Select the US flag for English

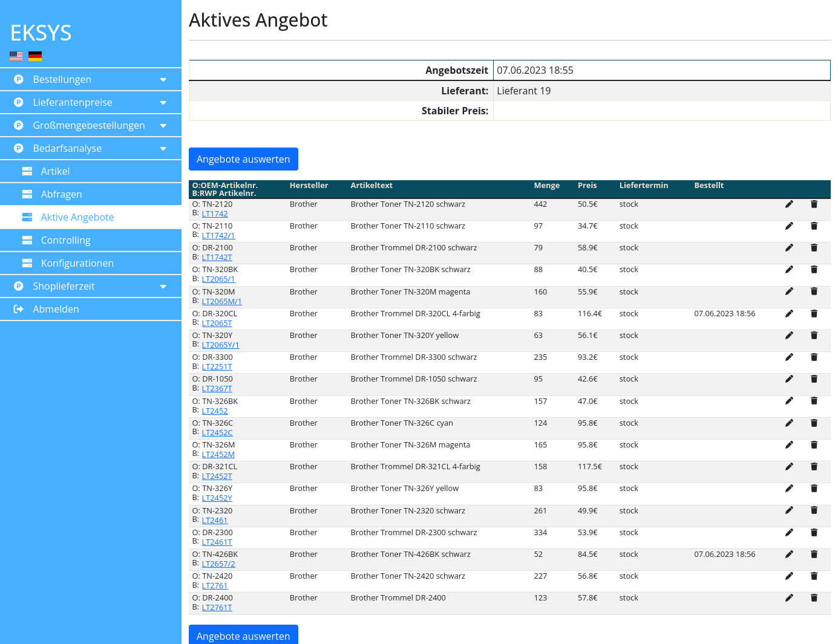16,56
